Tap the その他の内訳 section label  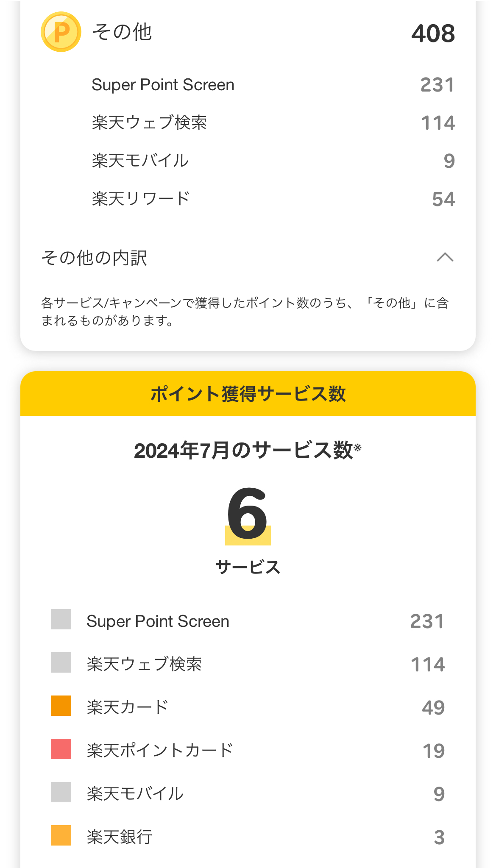coord(94,258)
